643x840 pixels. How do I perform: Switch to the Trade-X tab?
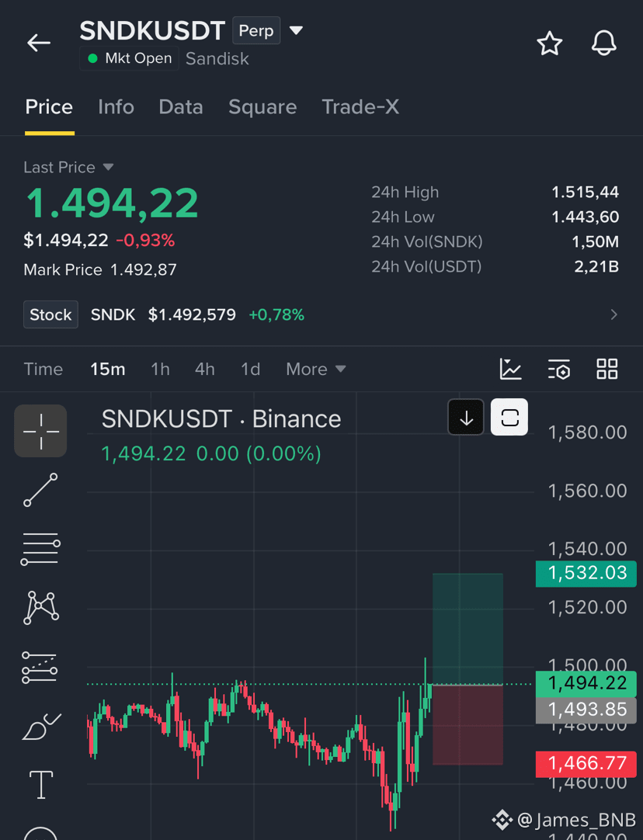[360, 107]
